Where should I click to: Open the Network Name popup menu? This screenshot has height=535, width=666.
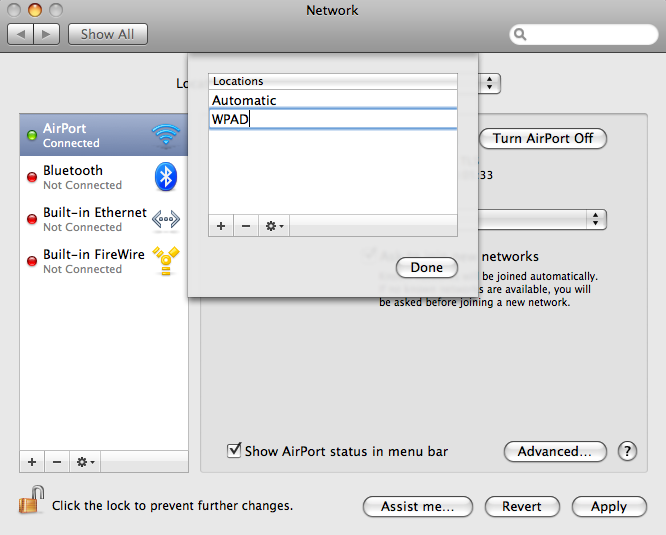(x=542, y=220)
